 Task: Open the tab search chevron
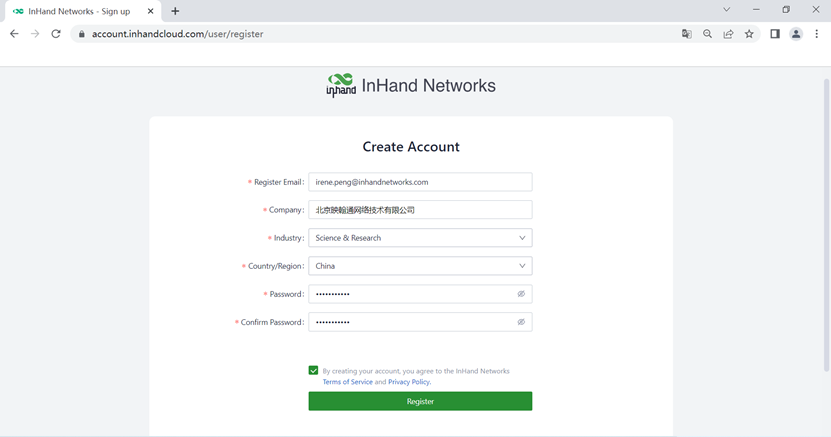(x=727, y=10)
